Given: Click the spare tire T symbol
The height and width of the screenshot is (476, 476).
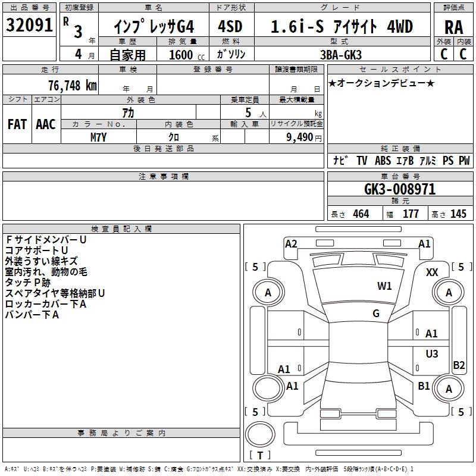Looking at the screenshot, I should click(x=260, y=455).
